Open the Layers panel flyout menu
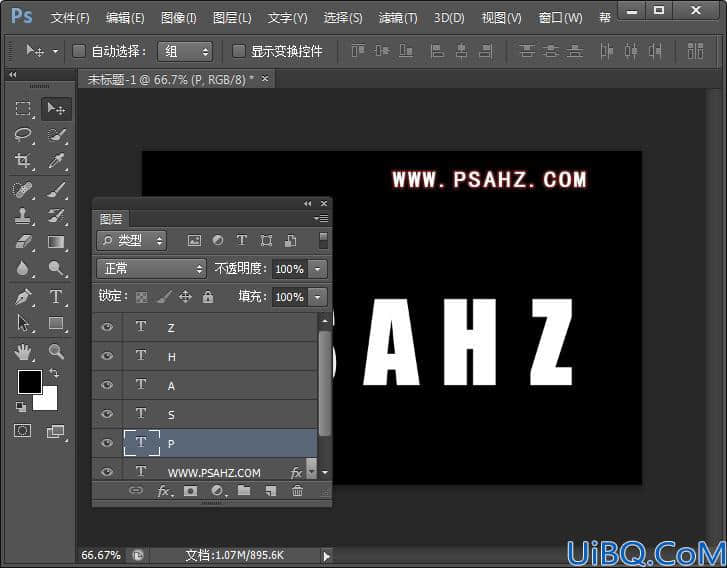 click(x=321, y=218)
